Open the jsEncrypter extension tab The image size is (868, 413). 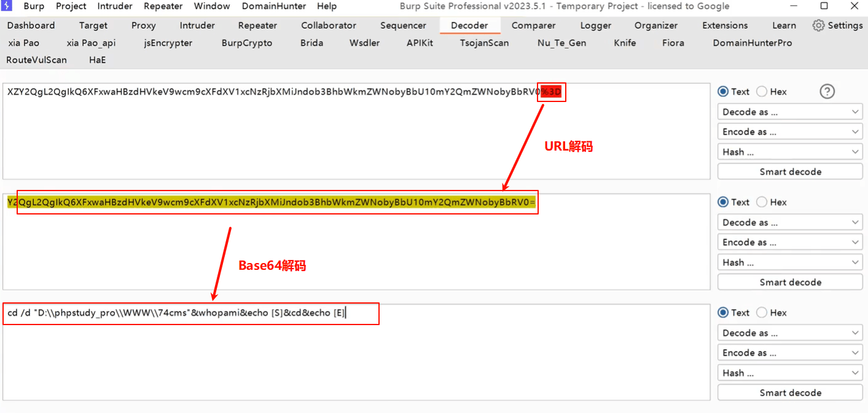168,43
